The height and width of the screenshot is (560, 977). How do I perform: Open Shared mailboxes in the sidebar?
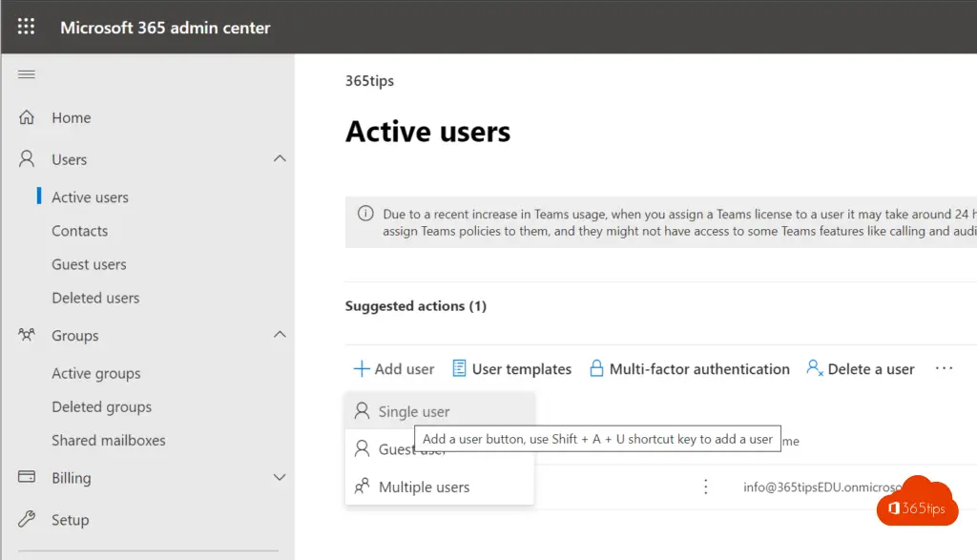(108, 440)
